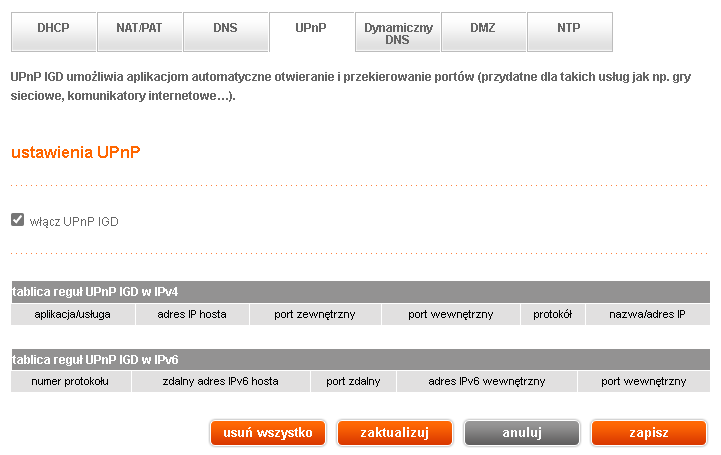Switch to the NTP tab
The image size is (721, 455).
pyautogui.click(x=568, y=29)
